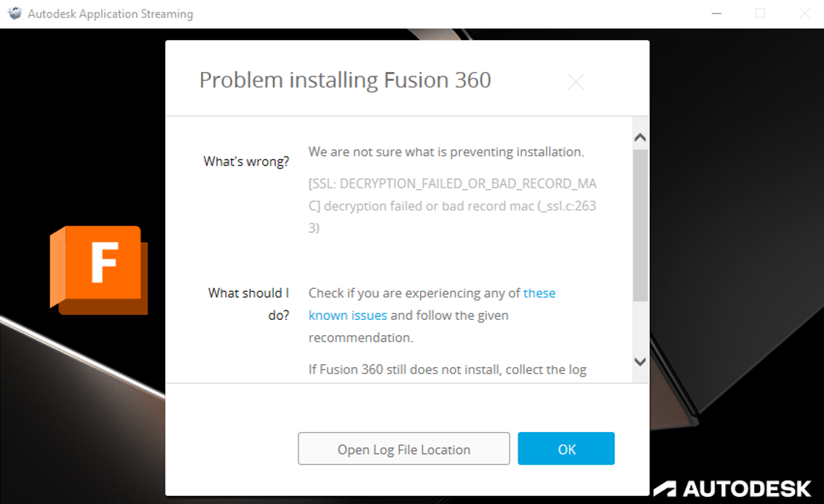The width and height of the screenshot is (824, 504).
Task: Maximize the Autodesk Application Streaming window
Action: 760,13
